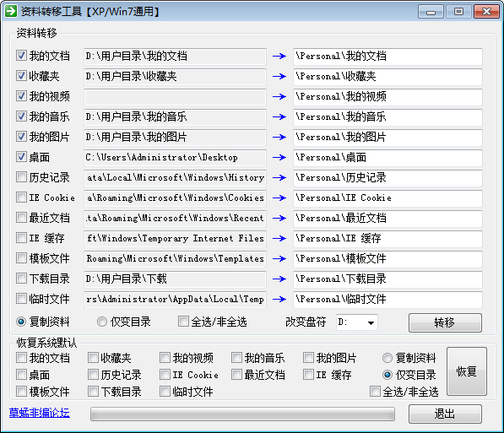Check 我的音乐 under 恢复系统默认
Screen dimensions: 504x433
point(236,358)
